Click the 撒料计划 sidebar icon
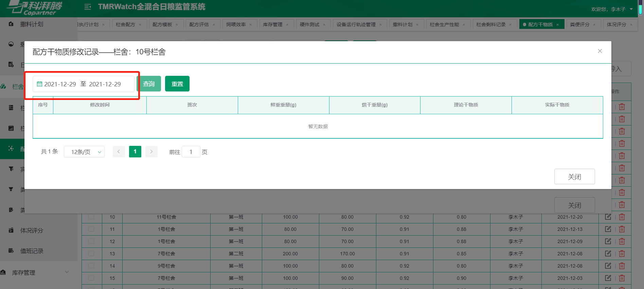The width and height of the screenshot is (644, 289). (x=11, y=24)
